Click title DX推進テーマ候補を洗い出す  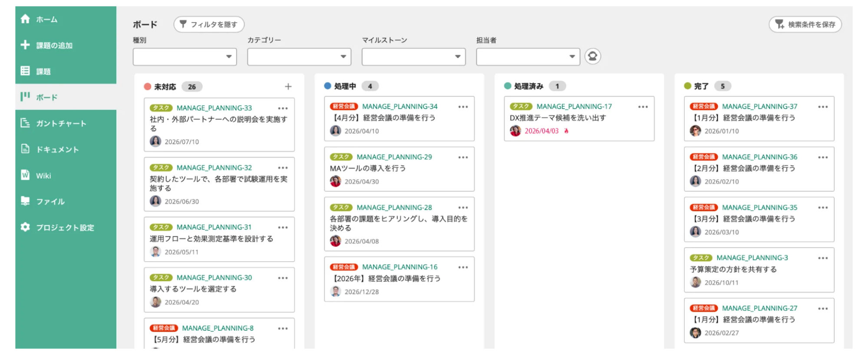(x=558, y=118)
